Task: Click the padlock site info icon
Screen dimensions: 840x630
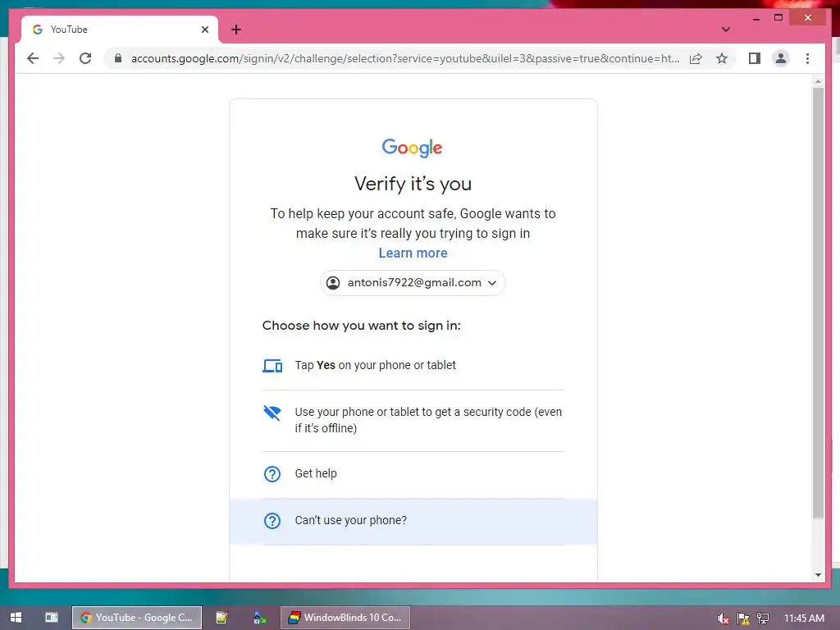Action: coord(118,58)
